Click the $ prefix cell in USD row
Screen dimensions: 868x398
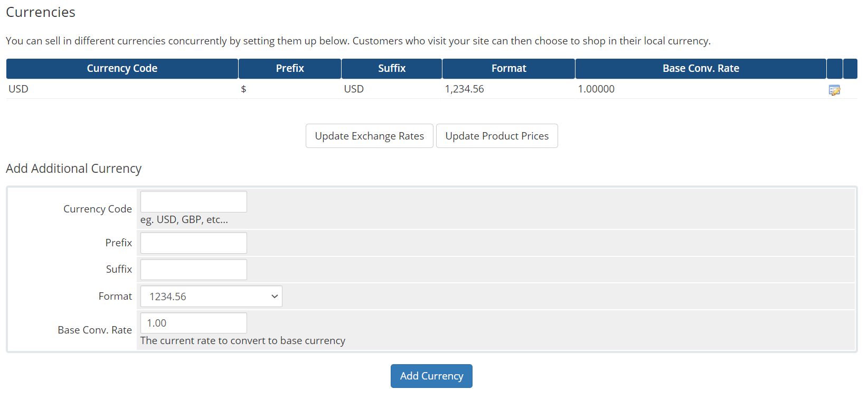tap(243, 89)
